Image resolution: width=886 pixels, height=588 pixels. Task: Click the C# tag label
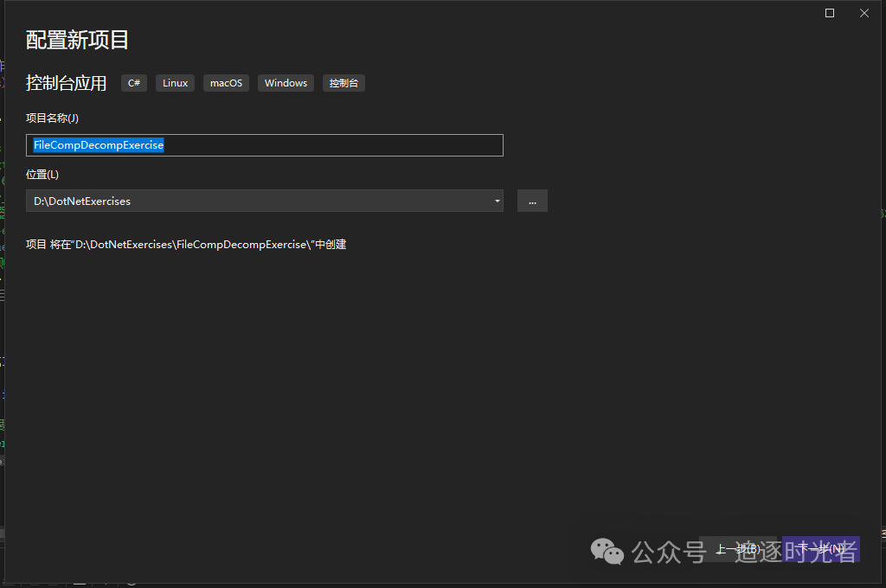click(x=134, y=83)
